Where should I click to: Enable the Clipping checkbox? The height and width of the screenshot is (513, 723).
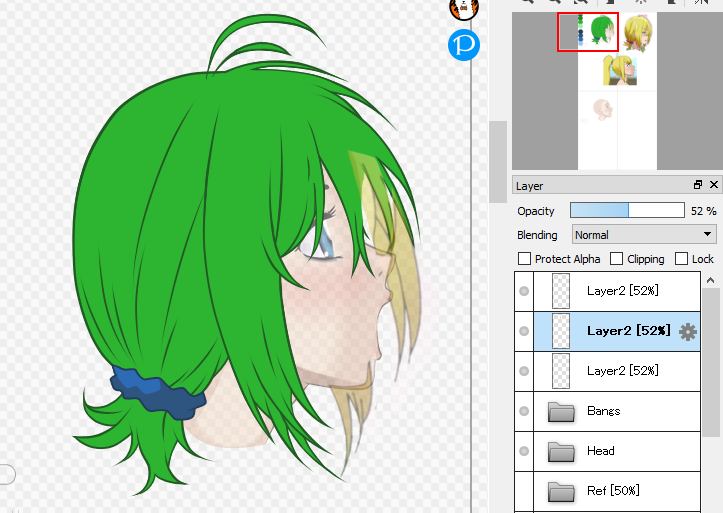[x=617, y=259]
